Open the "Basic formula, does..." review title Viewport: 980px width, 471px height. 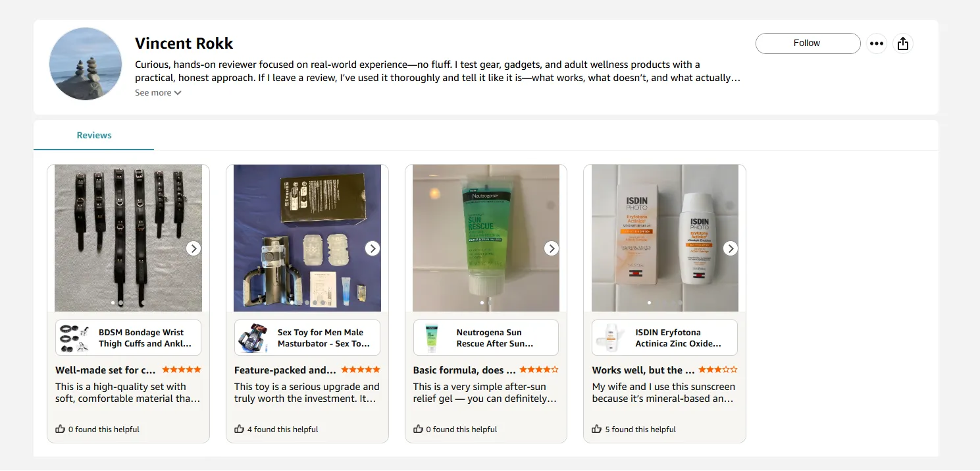point(464,370)
